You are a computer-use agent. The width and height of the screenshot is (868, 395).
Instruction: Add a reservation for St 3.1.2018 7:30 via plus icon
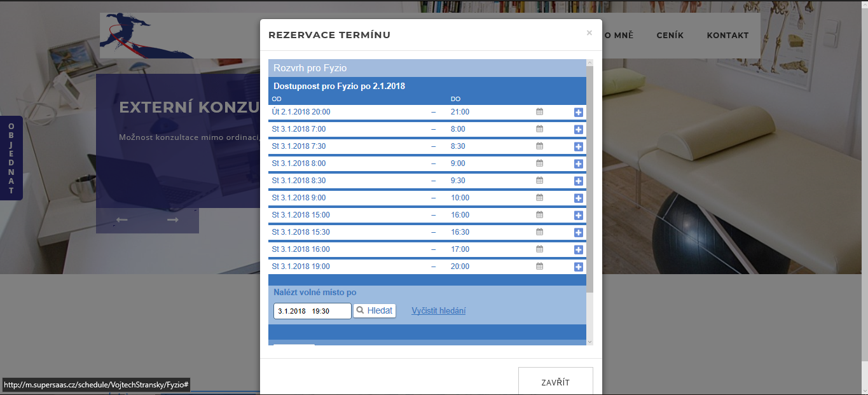pyautogui.click(x=578, y=147)
